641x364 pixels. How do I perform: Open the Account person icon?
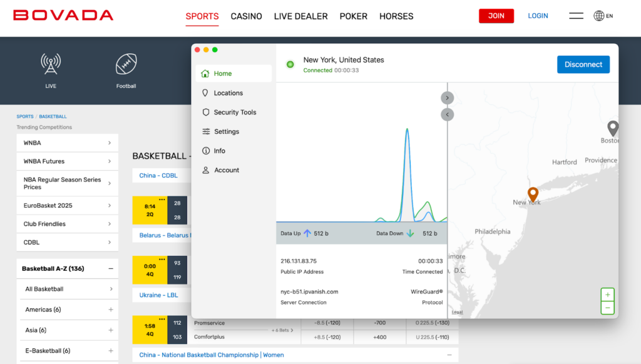point(205,170)
